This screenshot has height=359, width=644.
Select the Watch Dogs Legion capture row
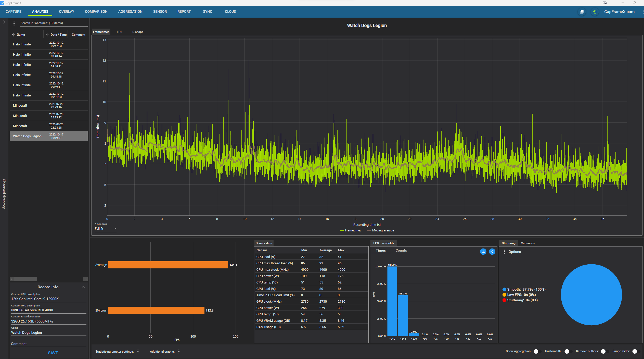click(x=49, y=136)
